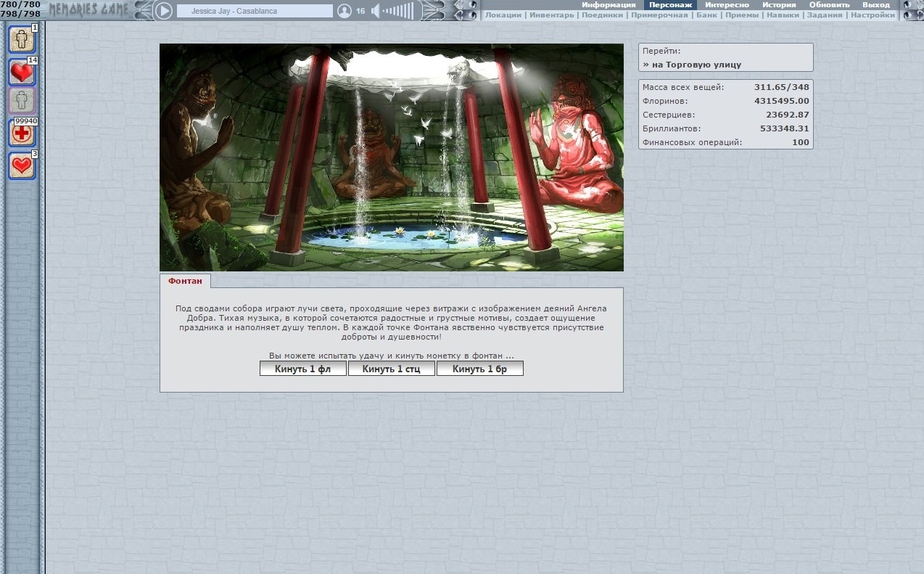Click the listeners count user icon
The image size is (924, 574).
click(345, 11)
